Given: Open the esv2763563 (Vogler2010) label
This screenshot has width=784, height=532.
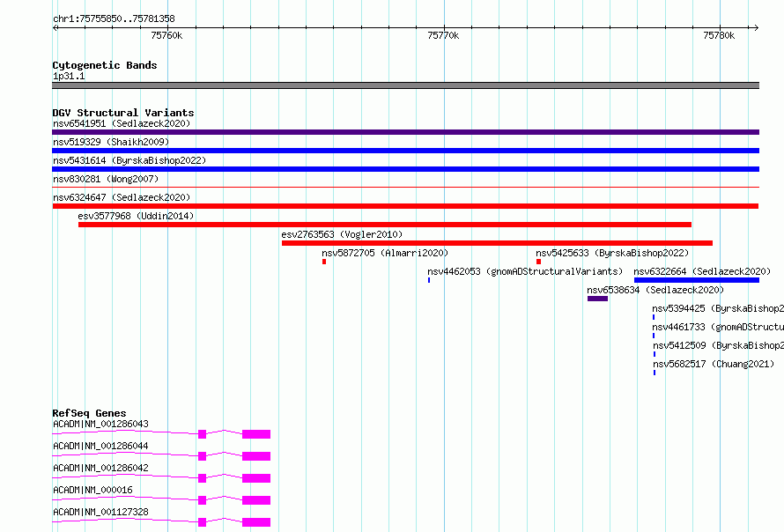Looking at the screenshot, I should click(342, 234).
